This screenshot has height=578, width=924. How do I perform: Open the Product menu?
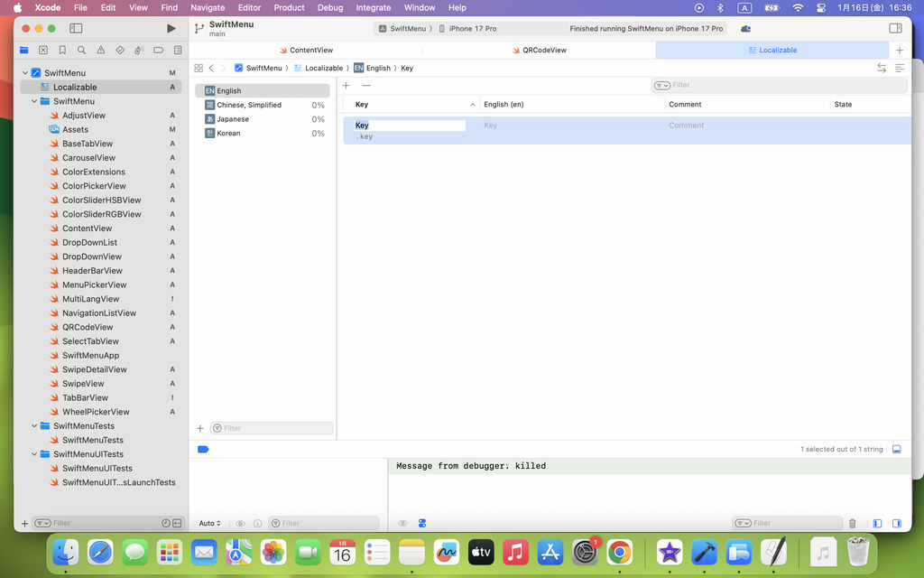tap(289, 7)
